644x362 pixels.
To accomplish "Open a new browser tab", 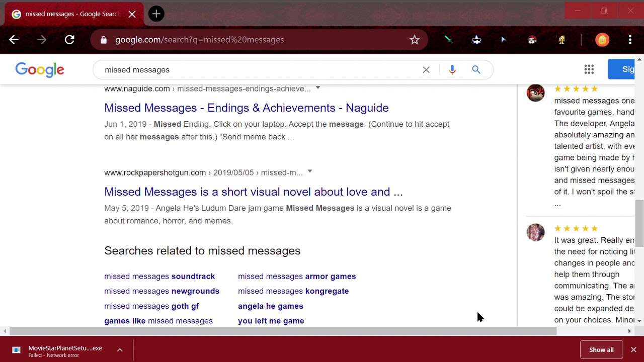I will coord(156,14).
